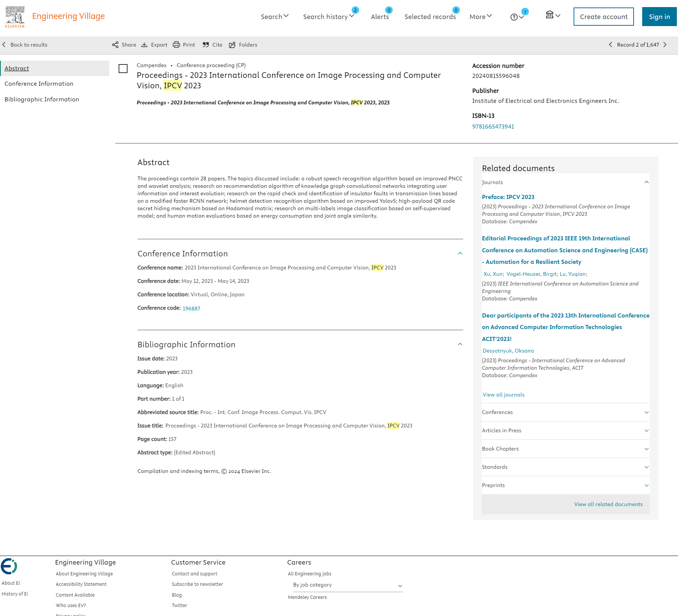This screenshot has height=616, width=678.
Task: Collapse the Conference Information section
Action: coord(460,253)
